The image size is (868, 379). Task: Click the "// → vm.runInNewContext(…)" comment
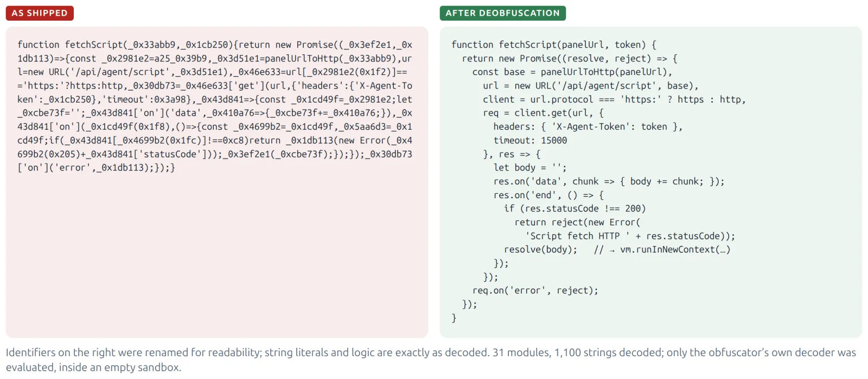(x=662, y=249)
